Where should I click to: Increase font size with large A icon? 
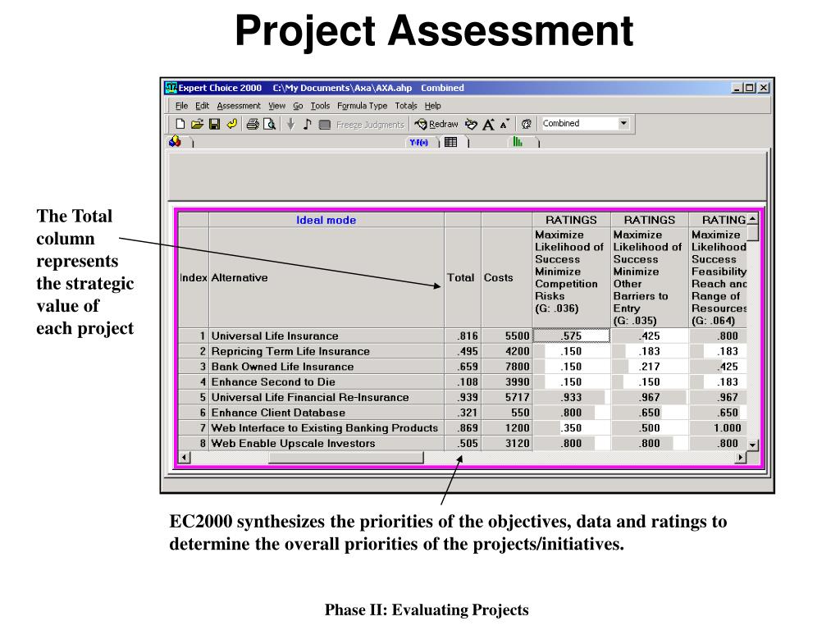click(x=489, y=124)
